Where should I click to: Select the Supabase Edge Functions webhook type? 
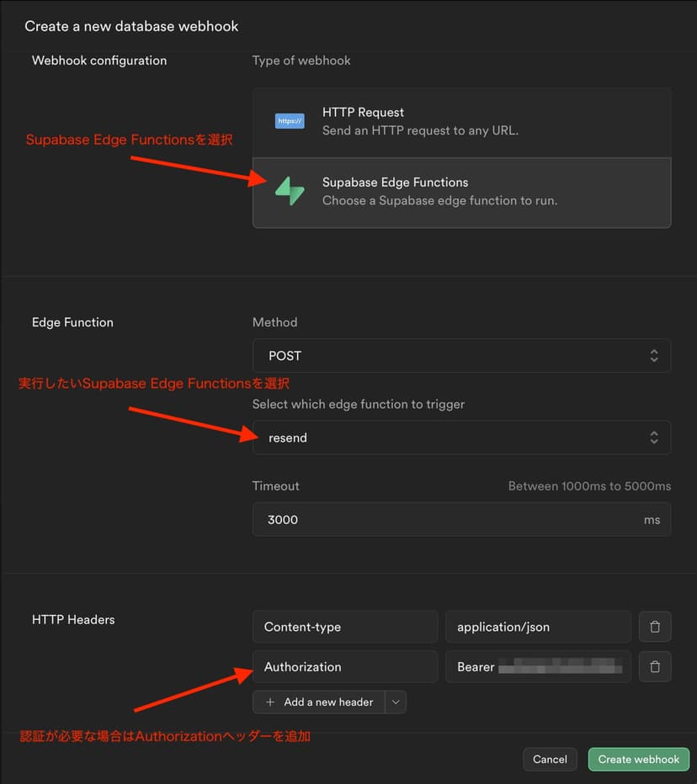pos(461,192)
